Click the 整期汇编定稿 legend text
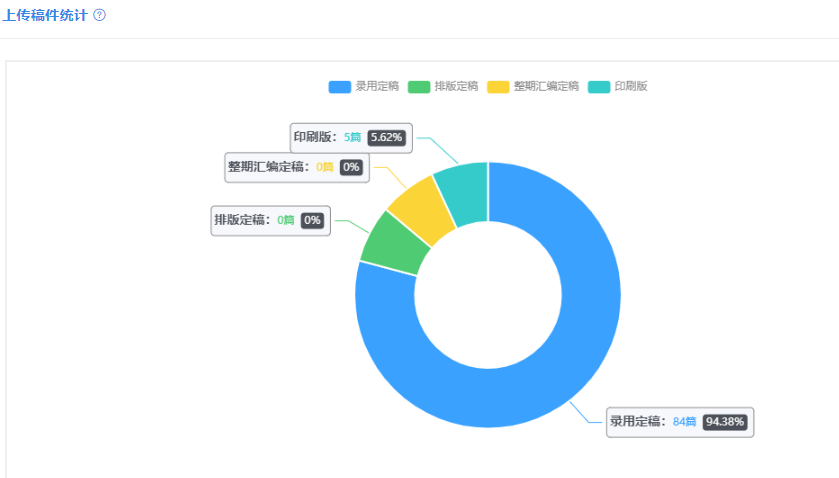Image resolution: width=839 pixels, height=478 pixels. (546, 87)
